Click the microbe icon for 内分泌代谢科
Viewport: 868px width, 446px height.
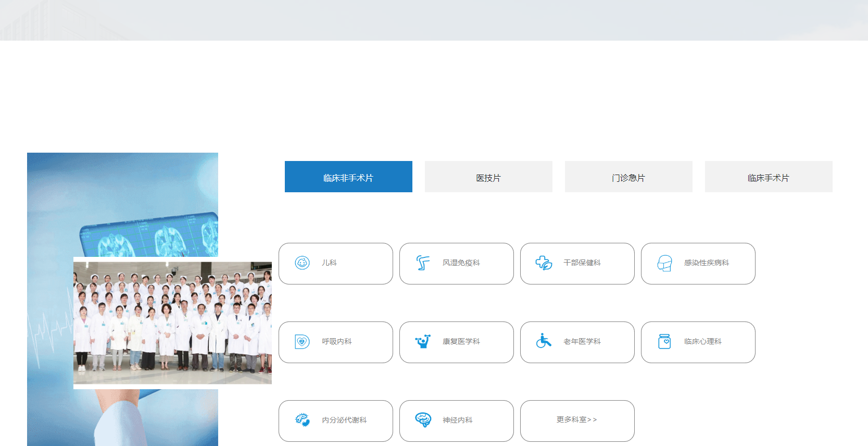tap(302, 420)
